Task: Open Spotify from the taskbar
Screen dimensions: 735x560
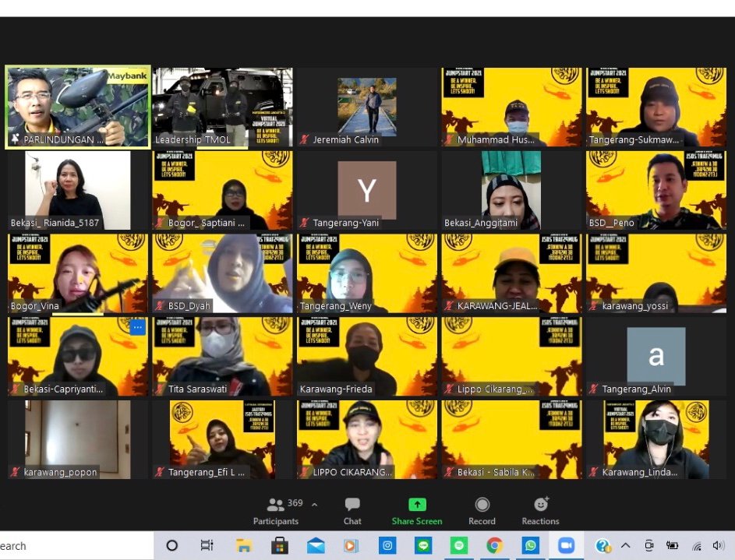Action: [459, 545]
